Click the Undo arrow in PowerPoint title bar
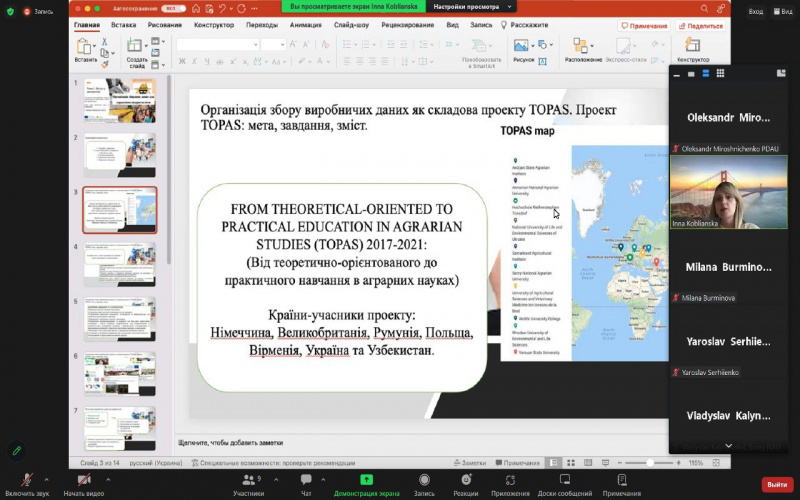Screen dimensions: 800x500 pos(222,9)
